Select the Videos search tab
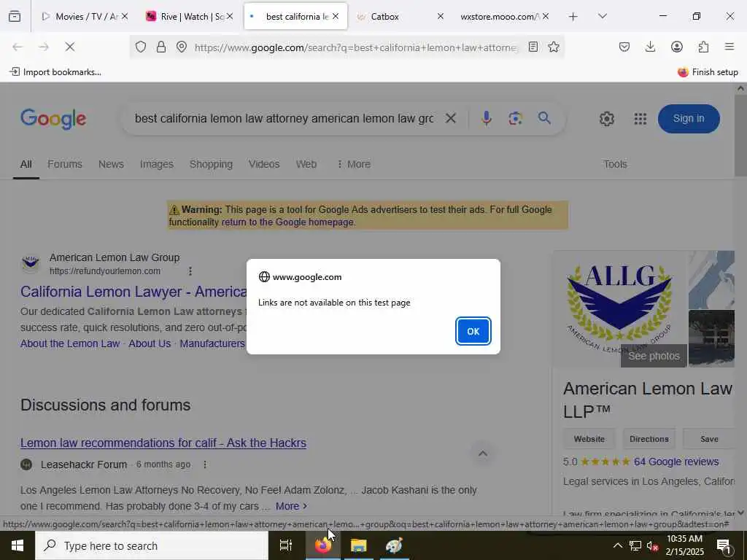The width and height of the screenshot is (747, 560). point(264,164)
